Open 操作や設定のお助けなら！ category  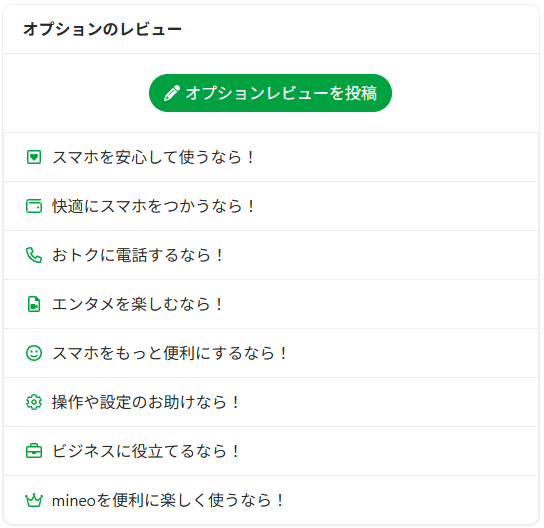[271, 402]
